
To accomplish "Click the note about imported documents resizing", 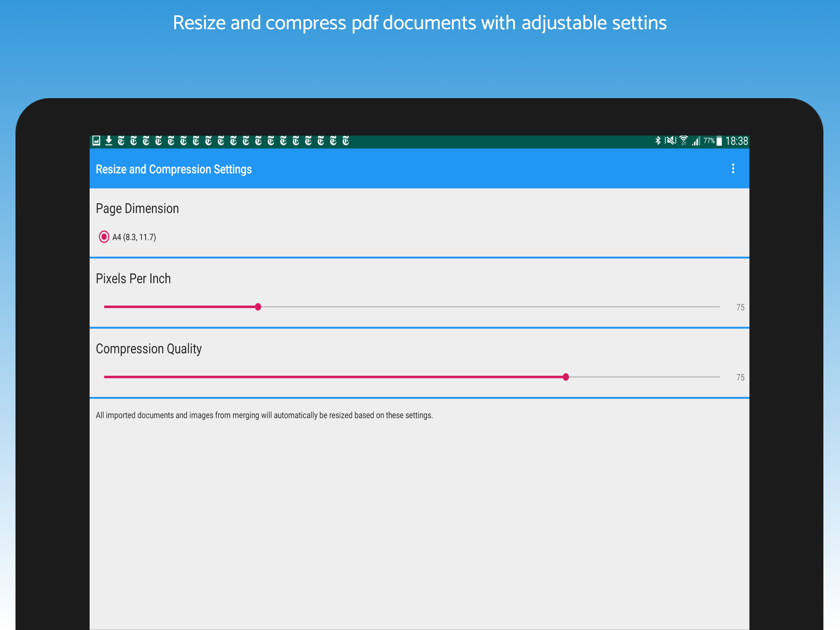I will pyautogui.click(x=264, y=415).
